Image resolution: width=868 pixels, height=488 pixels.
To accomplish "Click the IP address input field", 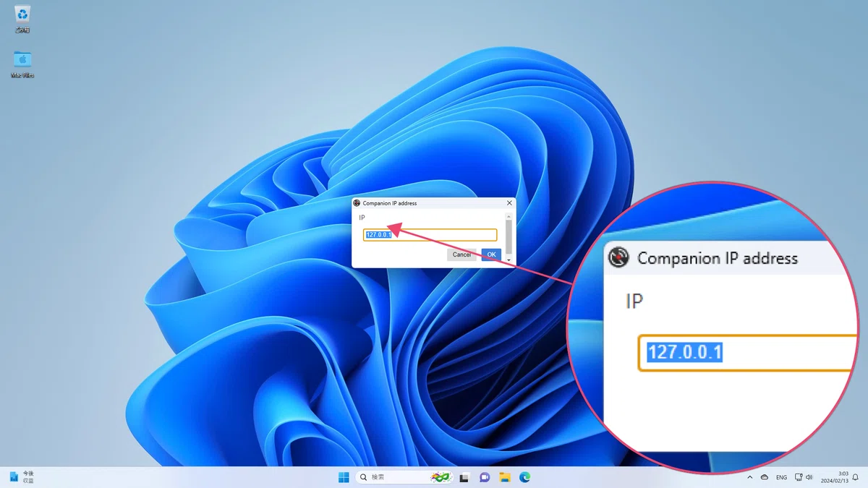I will click(x=430, y=235).
